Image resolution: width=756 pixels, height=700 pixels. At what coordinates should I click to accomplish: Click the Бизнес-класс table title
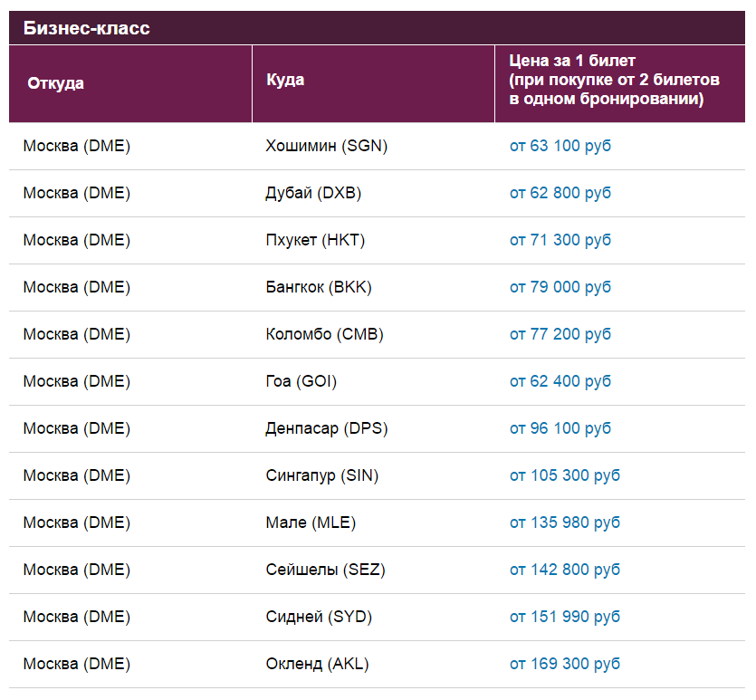click(87, 28)
